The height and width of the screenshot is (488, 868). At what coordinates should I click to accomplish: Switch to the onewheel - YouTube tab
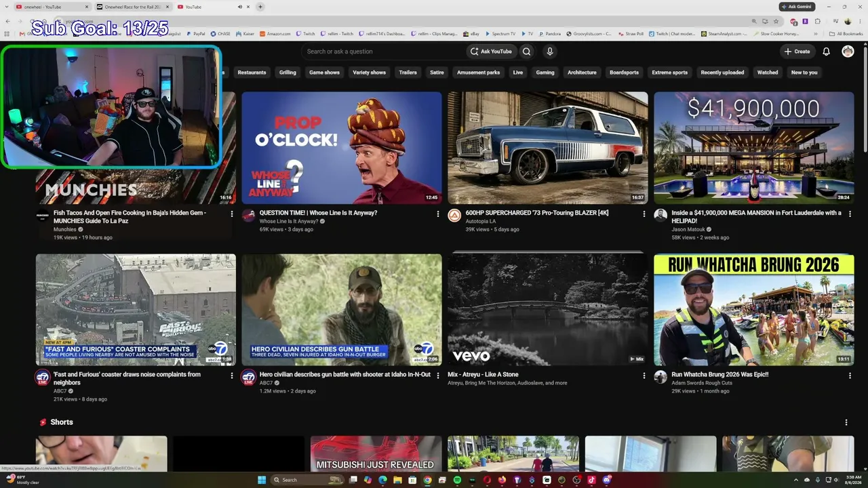52,7
